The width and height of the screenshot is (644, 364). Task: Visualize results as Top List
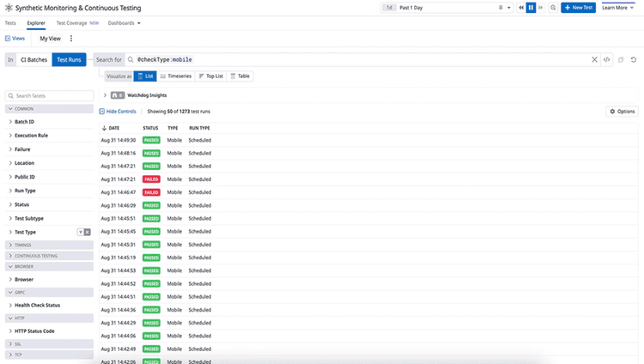point(210,76)
